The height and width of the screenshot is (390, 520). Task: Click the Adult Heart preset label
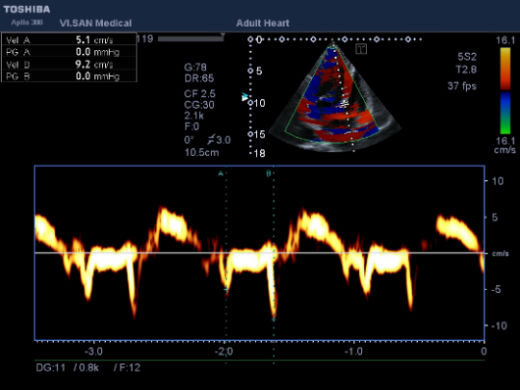tap(263, 23)
